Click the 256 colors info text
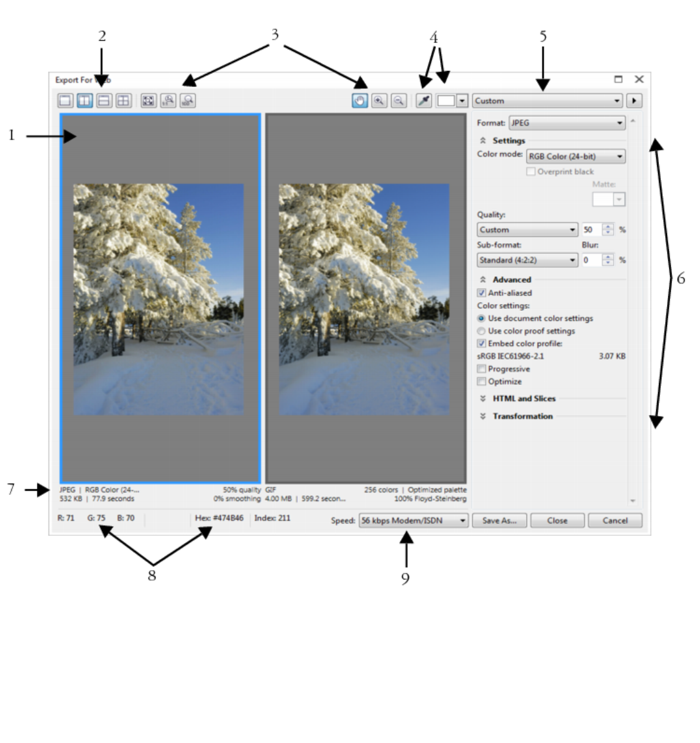The image size is (700, 743). coord(381,490)
